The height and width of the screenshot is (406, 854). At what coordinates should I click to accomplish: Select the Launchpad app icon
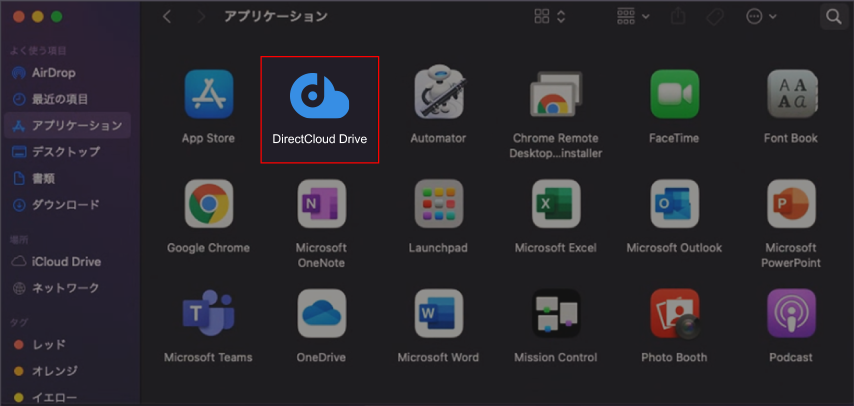[439, 204]
